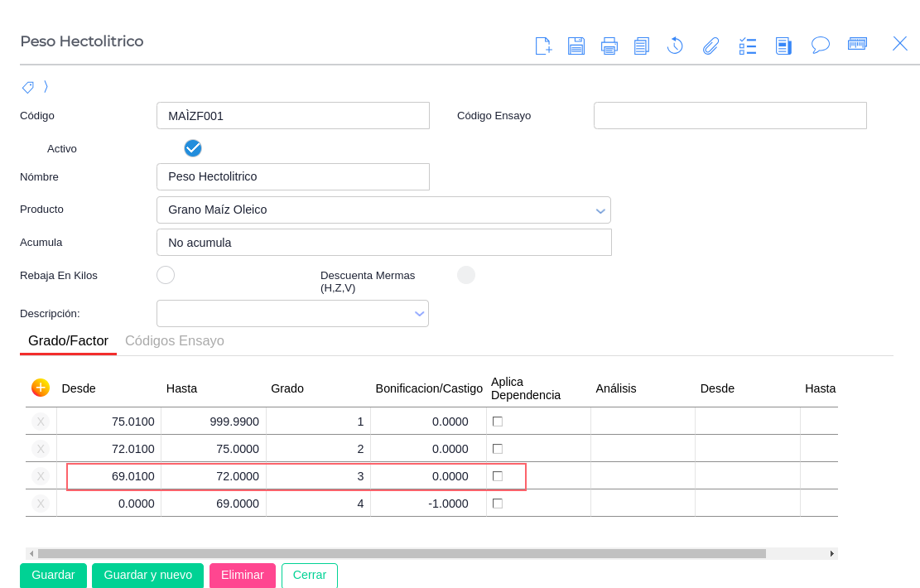The image size is (920, 588).
Task: Toggle the Activo checkbox
Action: pos(193,148)
